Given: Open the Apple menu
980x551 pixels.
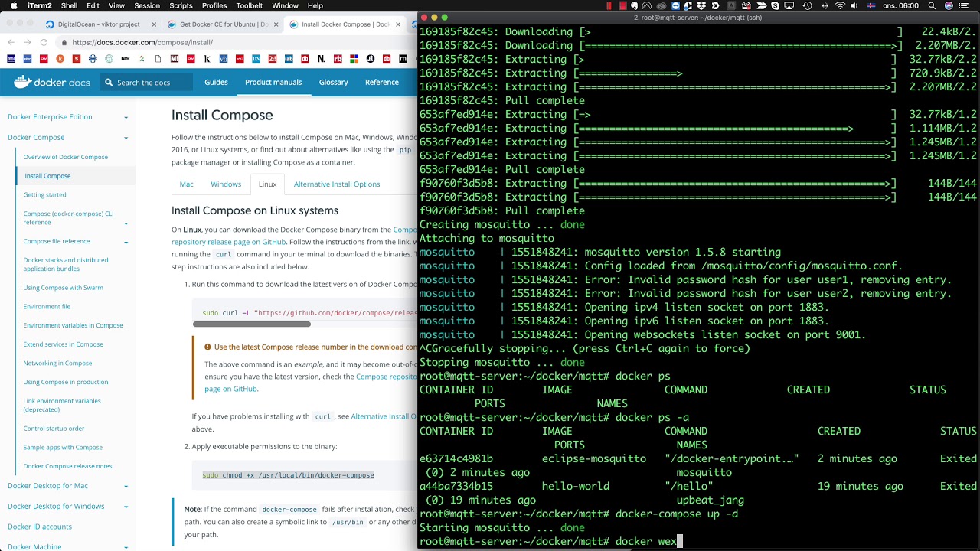Looking at the screenshot, I should pyautogui.click(x=13, y=5).
